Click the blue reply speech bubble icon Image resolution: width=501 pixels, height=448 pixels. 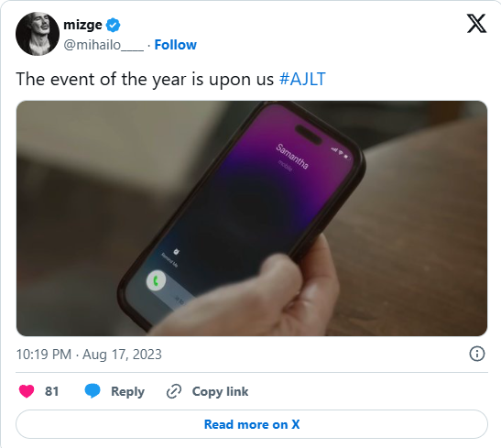coord(93,391)
